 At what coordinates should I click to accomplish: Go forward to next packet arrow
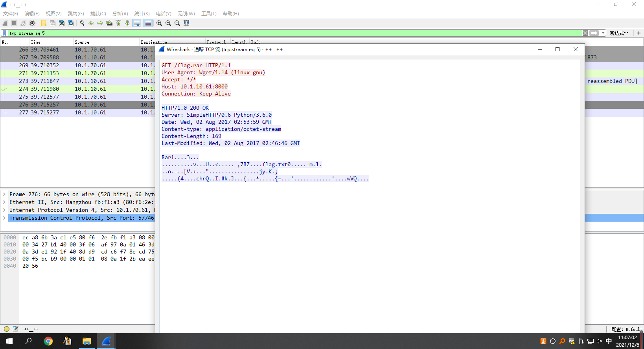(x=100, y=23)
